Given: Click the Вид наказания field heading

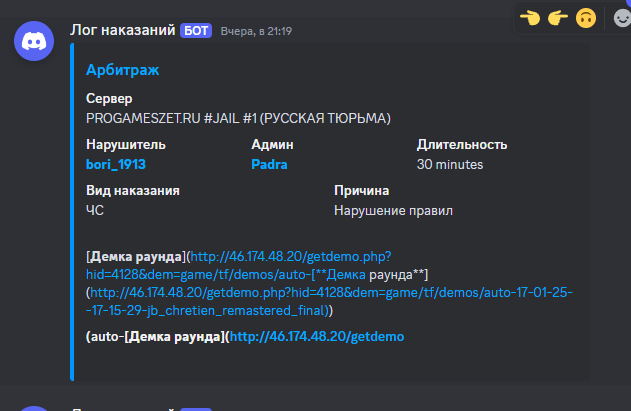Looking at the screenshot, I should coord(133,190).
